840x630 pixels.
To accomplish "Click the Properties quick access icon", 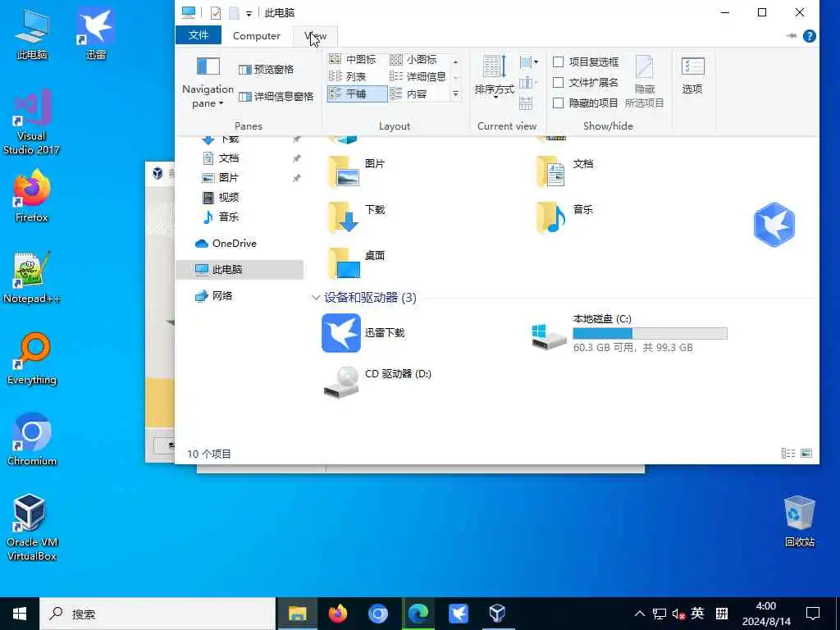I will [216, 12].
